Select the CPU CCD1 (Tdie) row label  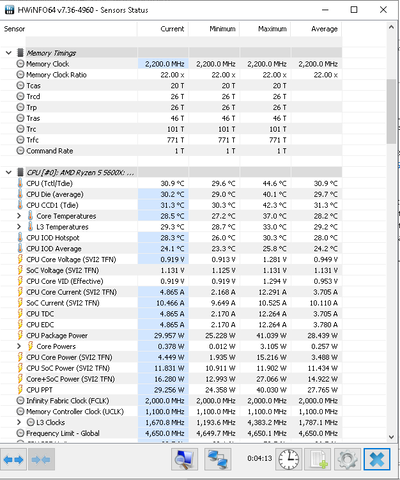[x=52, y=205]
